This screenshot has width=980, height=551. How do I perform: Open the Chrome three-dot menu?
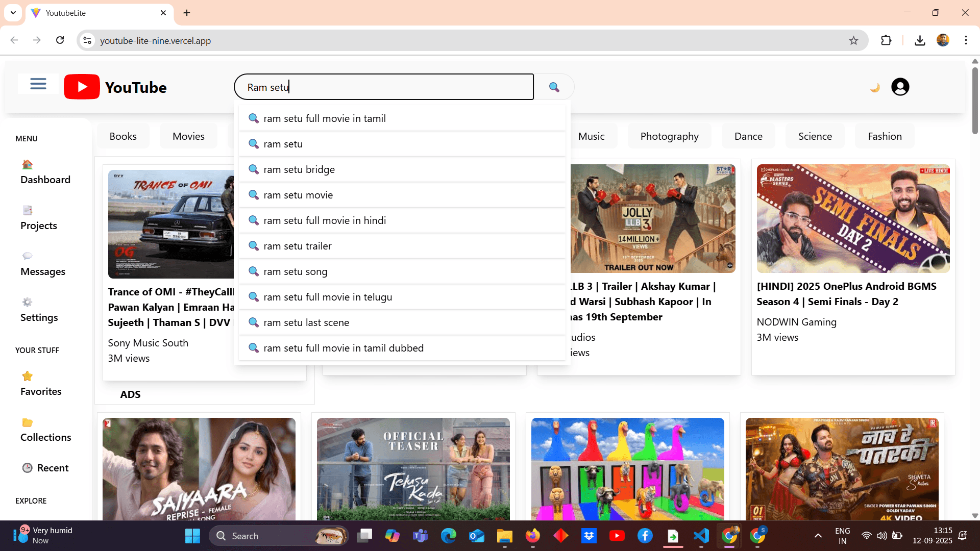pyautogui.click(x=966, y=40)
